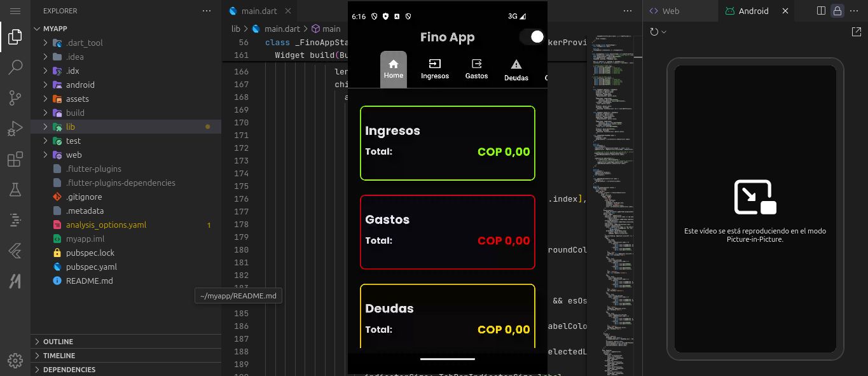The height and width of the screenshot is (376, 868).
Task: Click the main breadcrumb above the code
Action: pyautogui.click(x=331, y=29)
